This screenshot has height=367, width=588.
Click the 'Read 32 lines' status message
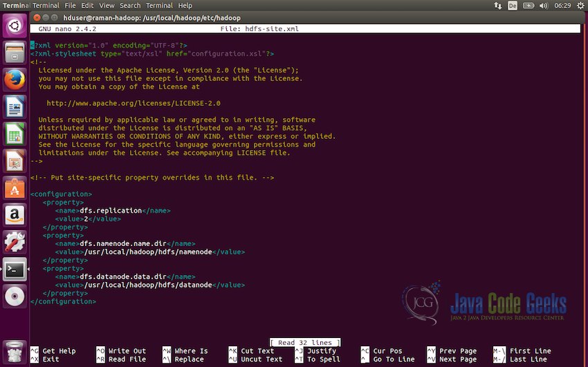click(x=305, y=342)
